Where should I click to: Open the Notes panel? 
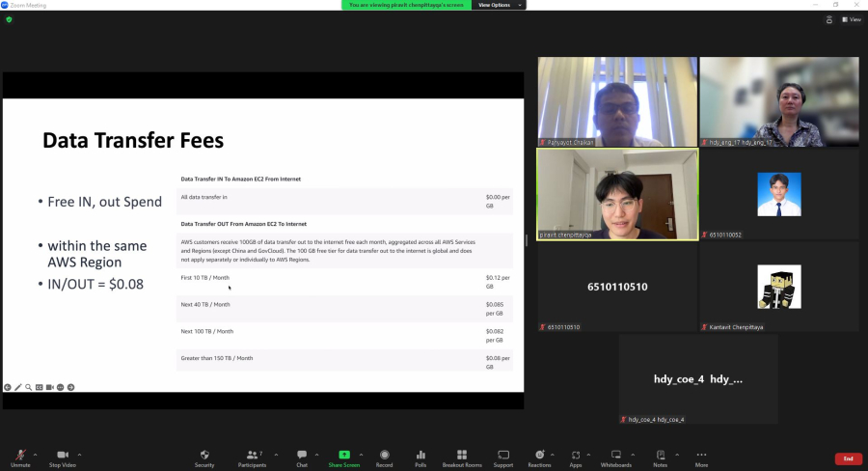[x=660, y=457]
